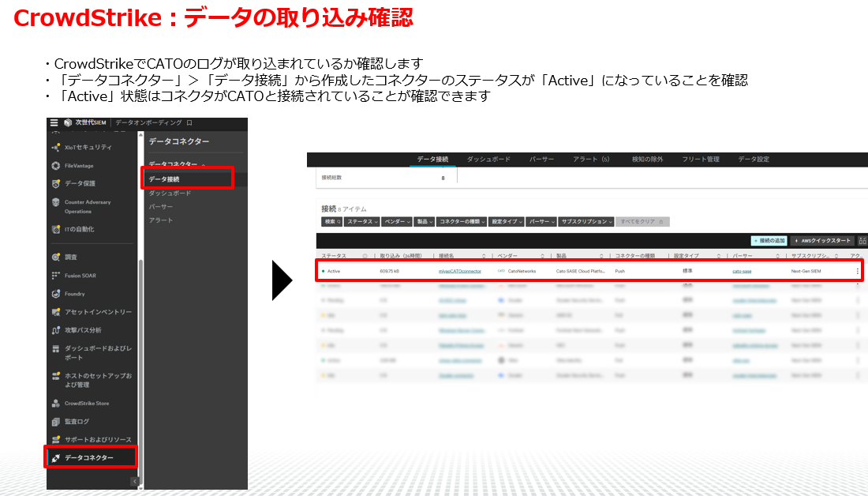Screen dimensions: 868x496
Task: Click the データオンボーディング breadcrumb text
Action: pyautogui.click(x=148, y=122)
